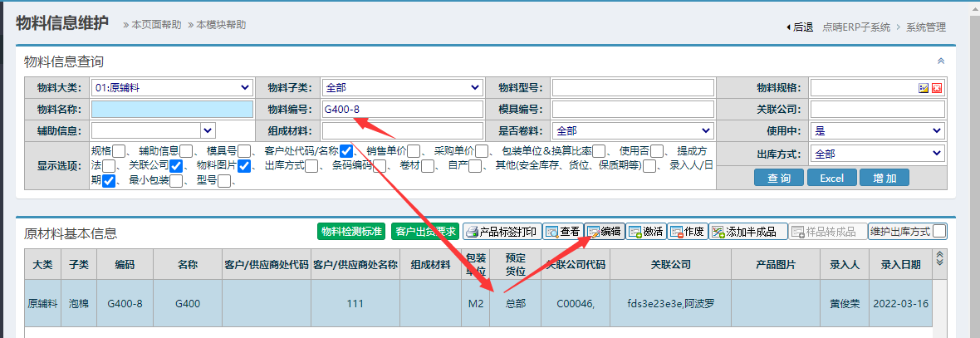The image size is (980, 338).
Task: Open the 物料大类 dropdown
Action: click(x=172, y=87)
